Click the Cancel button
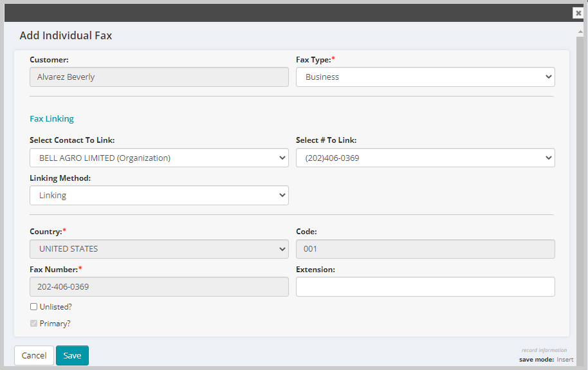Viewport: 588px width, 370px height. [x=34, y=355]
